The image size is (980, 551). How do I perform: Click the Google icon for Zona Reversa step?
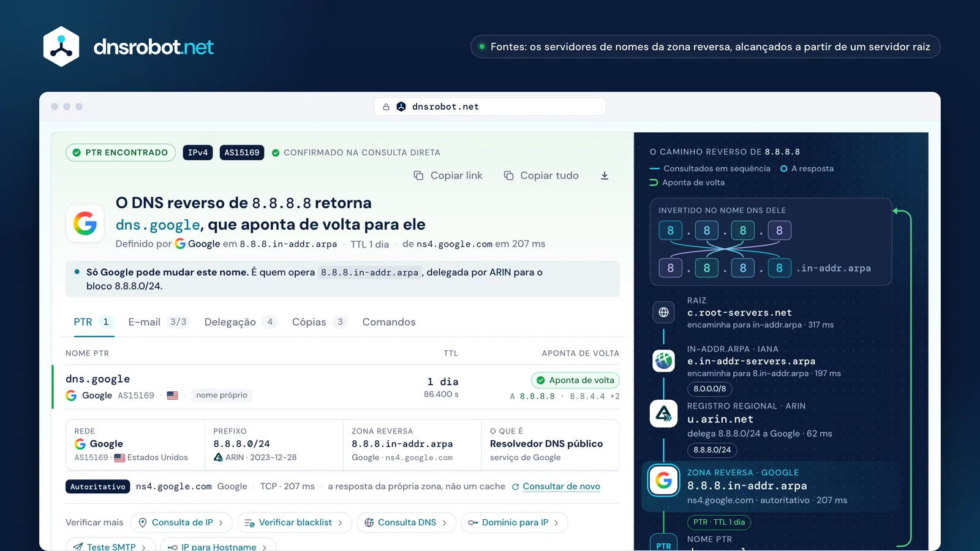coord(664,481)
